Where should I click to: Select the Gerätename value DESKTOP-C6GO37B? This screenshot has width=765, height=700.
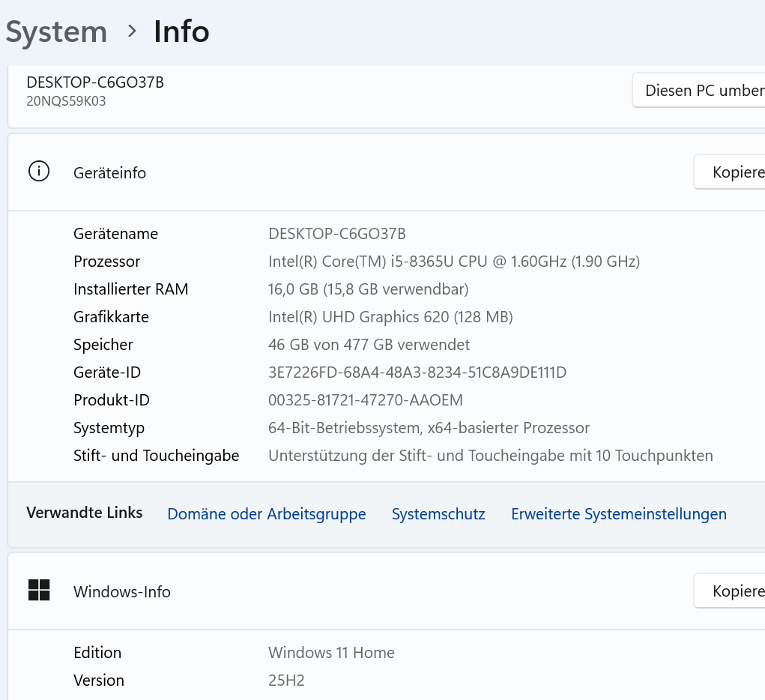coord(336,234)
